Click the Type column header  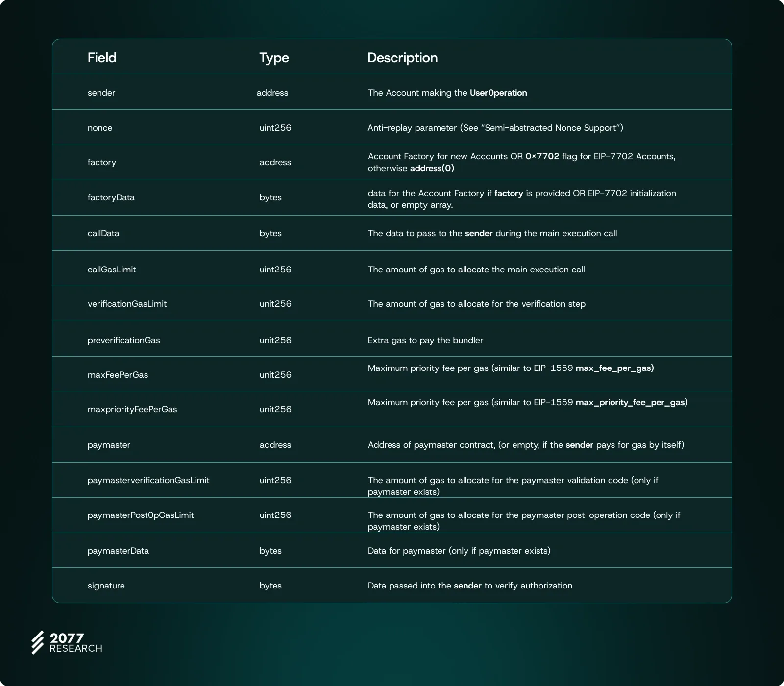(274, 58)
